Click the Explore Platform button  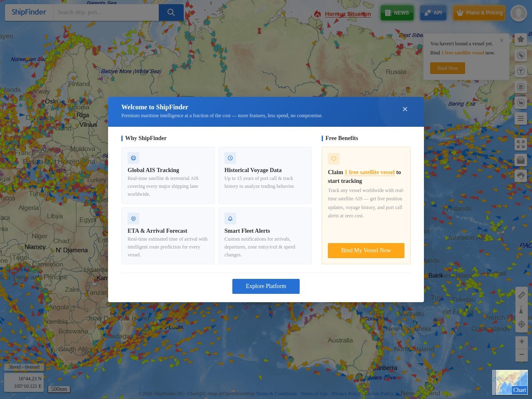(266, 286)
